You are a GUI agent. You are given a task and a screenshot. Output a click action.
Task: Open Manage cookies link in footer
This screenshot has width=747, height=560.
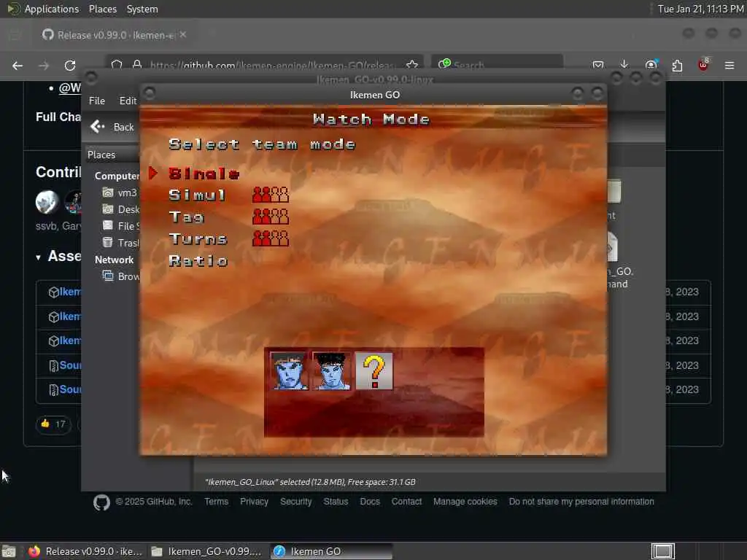(x=465, y=502)
